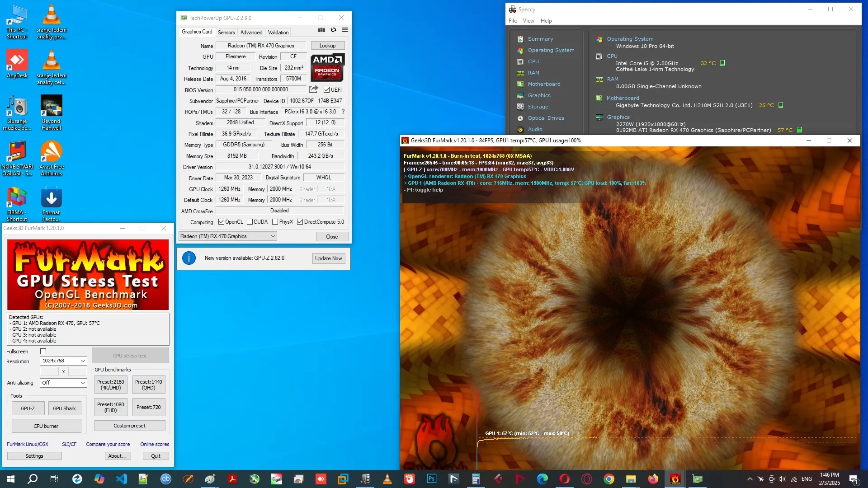Image resolution: width=868 pixels, height=488 pixels.
Task: Open the Speccy View menu
Action: 528,21
